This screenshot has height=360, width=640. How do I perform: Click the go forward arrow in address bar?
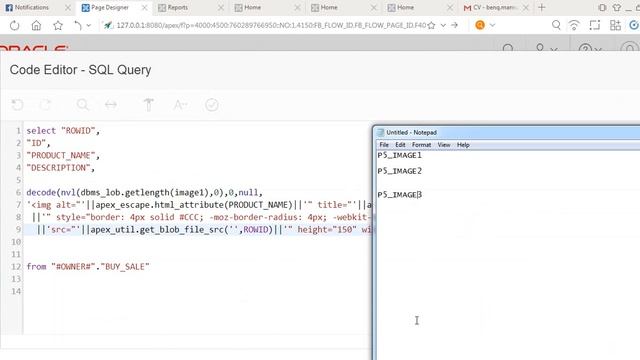454,25
